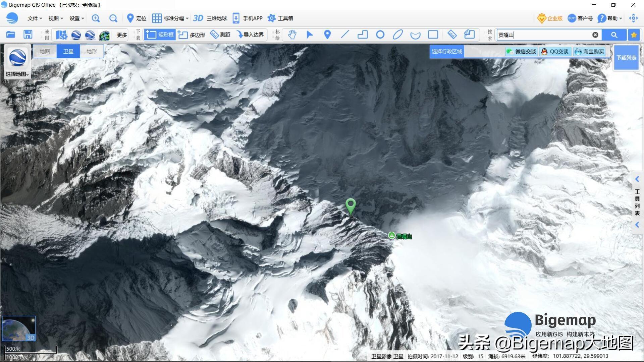
Task: Click the save disk icon
Action: (28, 35)
